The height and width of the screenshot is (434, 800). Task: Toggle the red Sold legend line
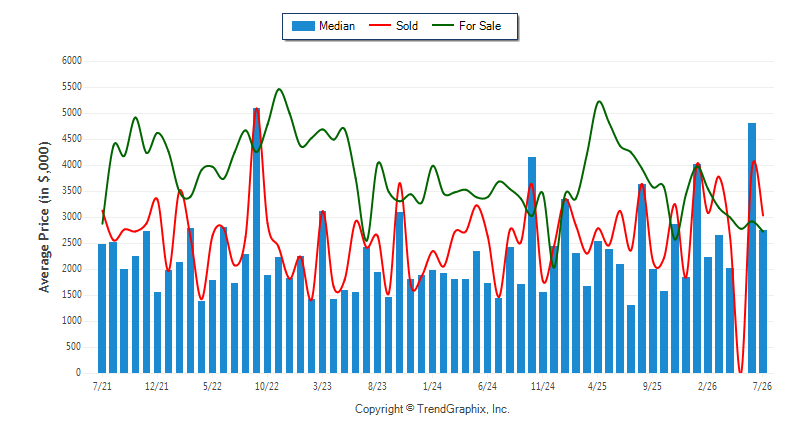[380, 25]
